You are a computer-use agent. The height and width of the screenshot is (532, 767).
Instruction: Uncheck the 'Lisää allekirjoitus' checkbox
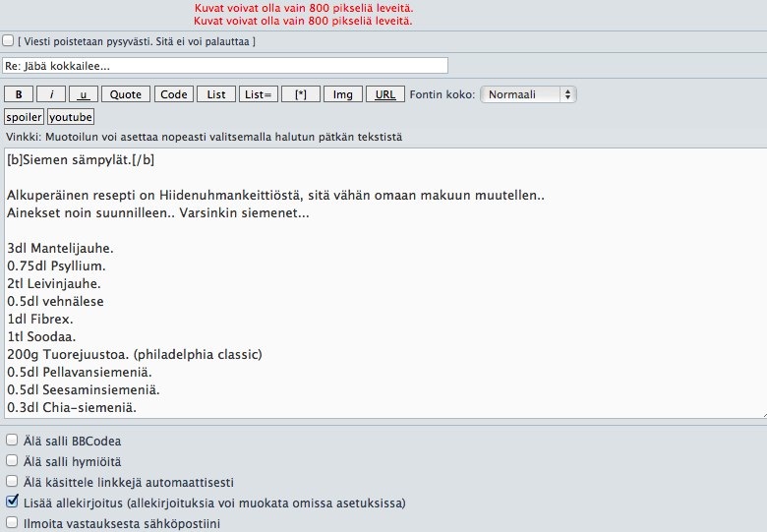click(x=12, y=502)
